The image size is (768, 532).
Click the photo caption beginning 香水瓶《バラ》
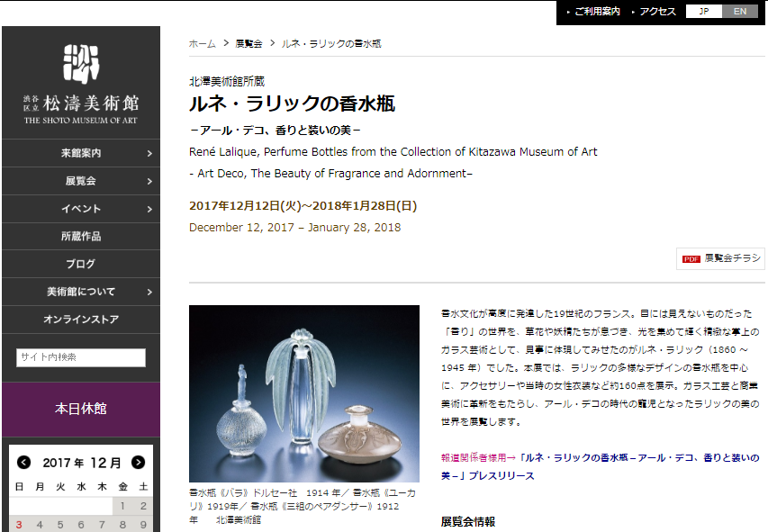click(x=303, y=506)
